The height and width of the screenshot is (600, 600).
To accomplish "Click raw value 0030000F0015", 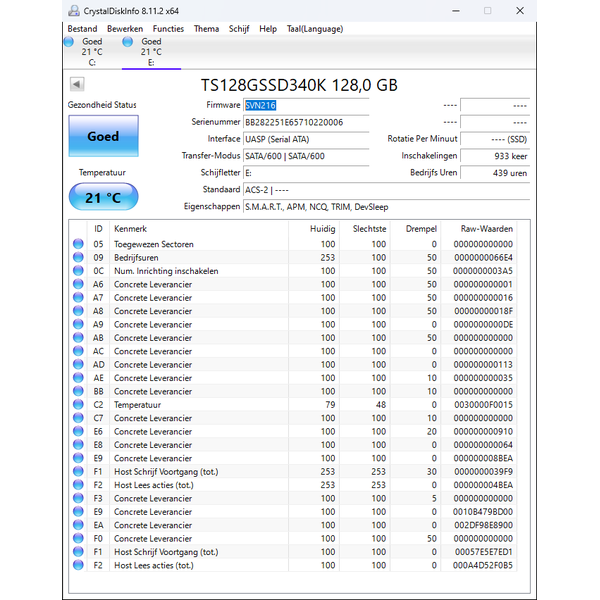I will point(483,405).
